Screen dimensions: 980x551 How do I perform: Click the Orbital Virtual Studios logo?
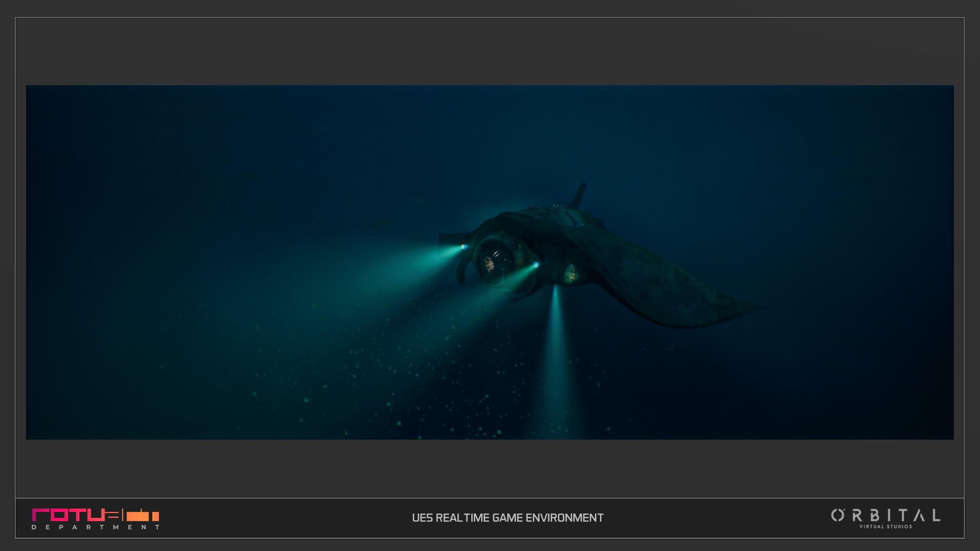point(886,518)
